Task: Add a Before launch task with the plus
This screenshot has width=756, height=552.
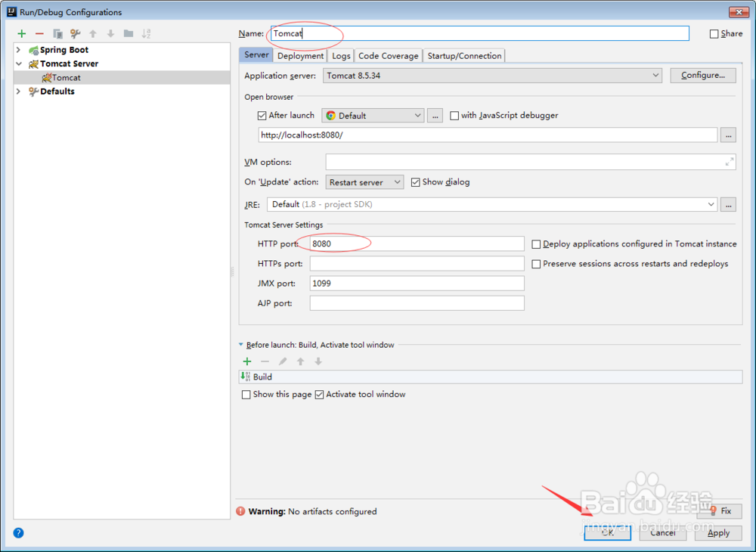Action: click(247, 361)
